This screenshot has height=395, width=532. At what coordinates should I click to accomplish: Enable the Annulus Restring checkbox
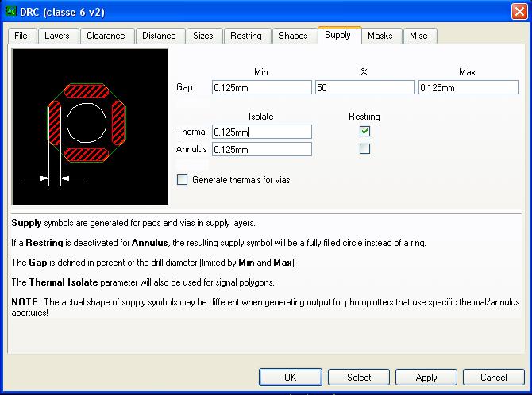(364, 148)
